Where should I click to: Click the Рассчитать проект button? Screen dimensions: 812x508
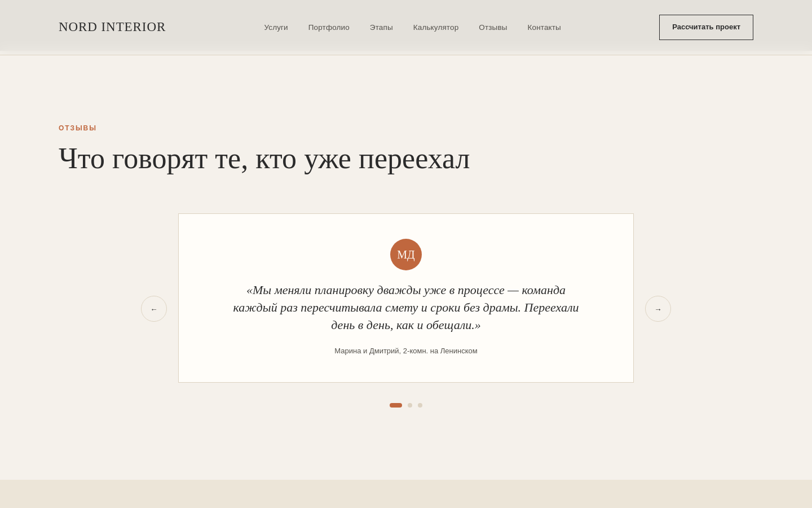point(706,27)
